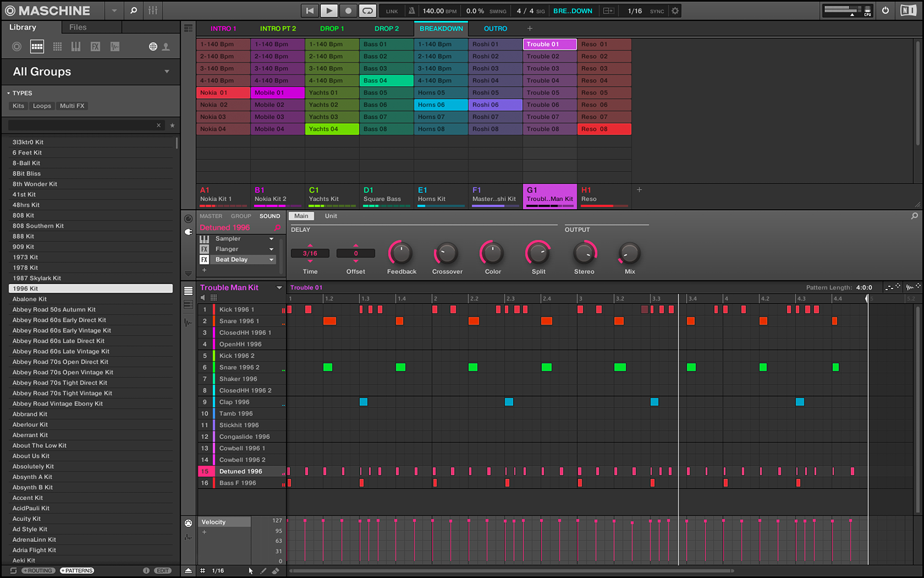Toggle LINK in the header

click(x=392, y=11)
